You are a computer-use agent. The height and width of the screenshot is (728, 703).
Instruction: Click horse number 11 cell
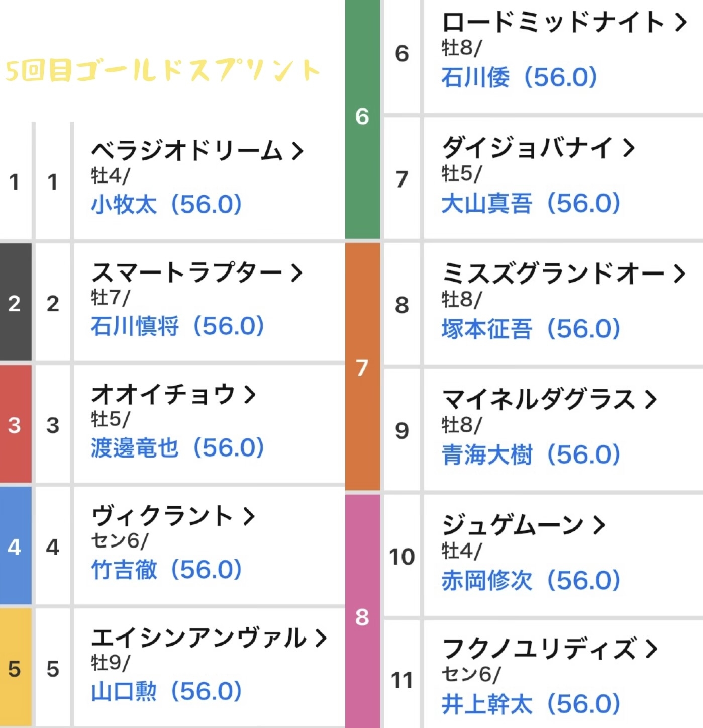(x=401, y=680)
